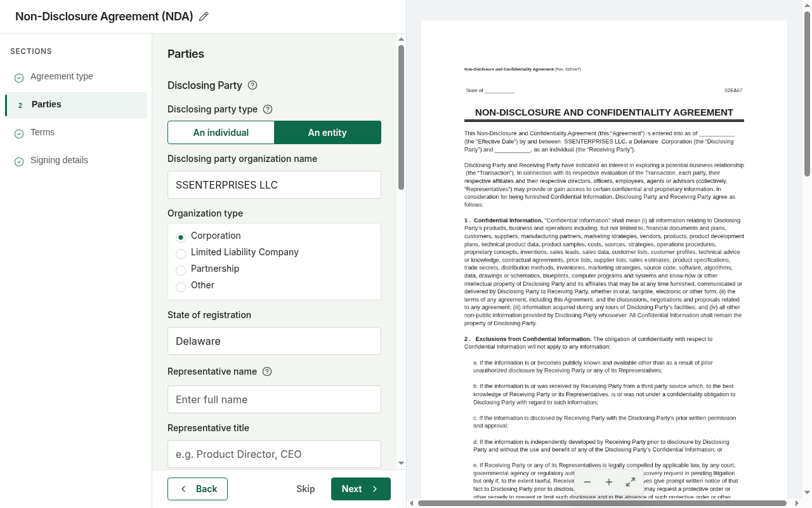812x508 pixels.
Task: Click the form panel vertical scrollbar thumb
Action: point(401,117)
